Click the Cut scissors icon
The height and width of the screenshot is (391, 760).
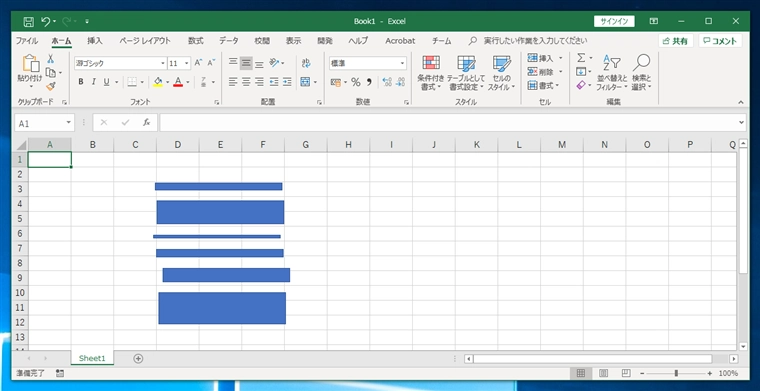coord(50,59)
